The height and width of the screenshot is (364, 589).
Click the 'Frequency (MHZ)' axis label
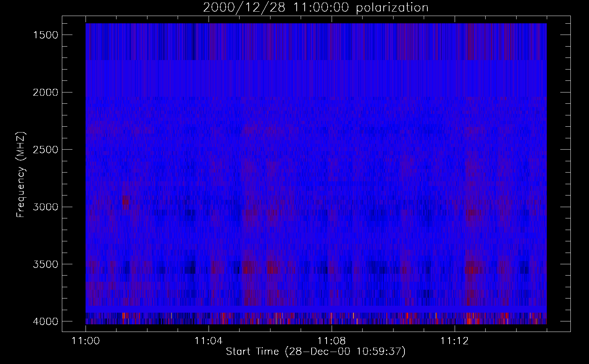(x=21, y=175)
